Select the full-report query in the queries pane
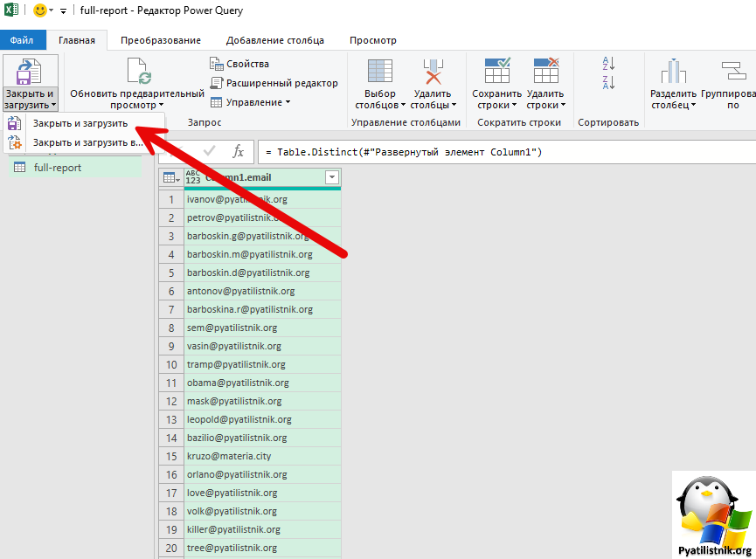Screen dimensions: 756x559 75,168
